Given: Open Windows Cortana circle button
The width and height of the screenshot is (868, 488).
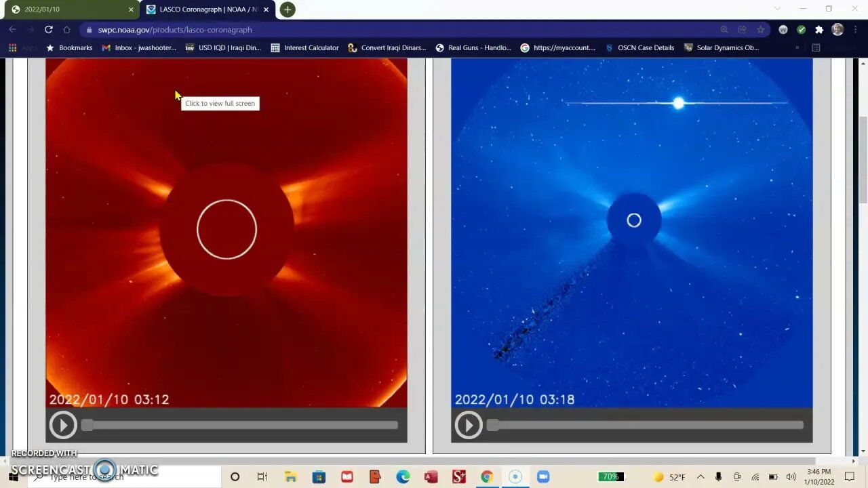Looking at the screenshot, I should [x=235, y=476].
